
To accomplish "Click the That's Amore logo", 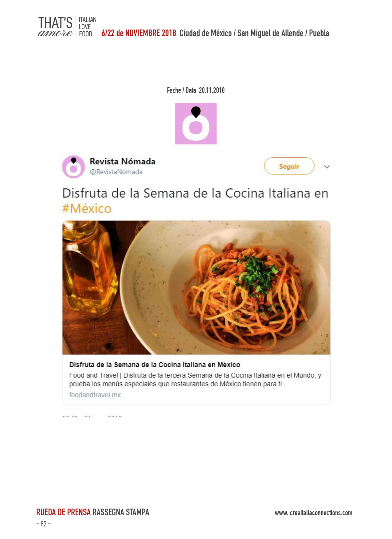I will tap(55, 27).
